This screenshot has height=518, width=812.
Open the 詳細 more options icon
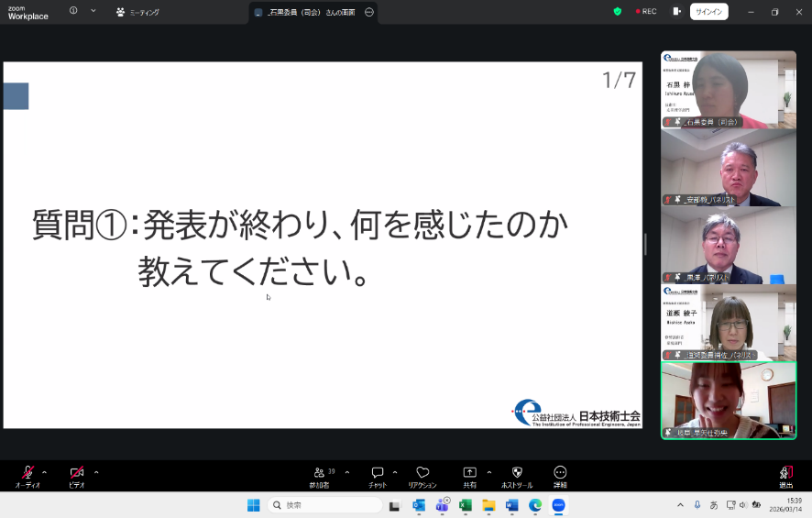point(560,476)
